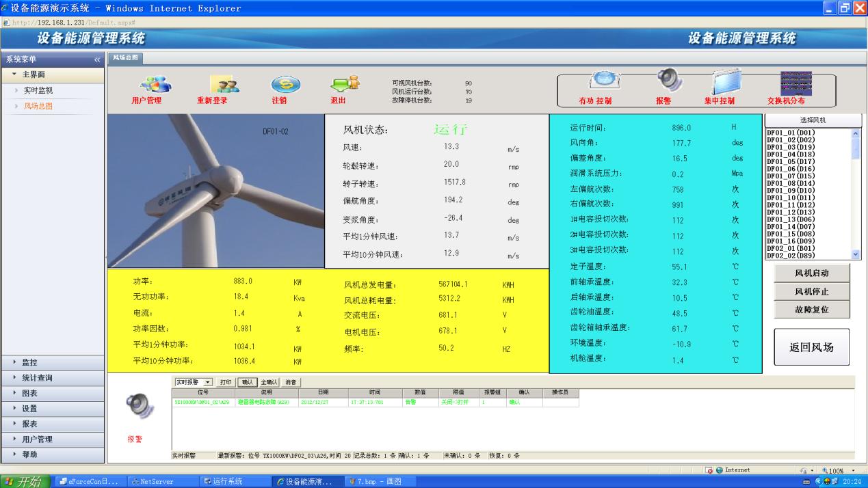Open the 交换机分布 switch distribution icon
The image size is (868, 488).
(795, 82)
